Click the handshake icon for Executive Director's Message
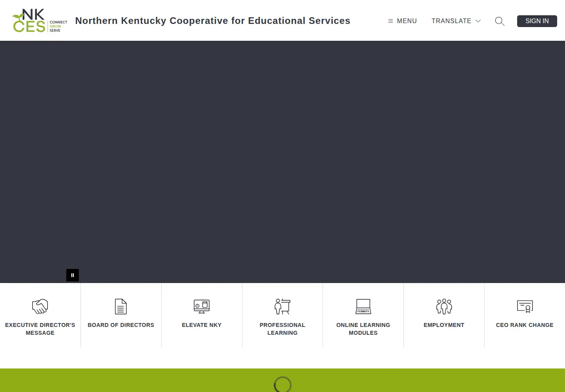Image resolution: width=565 pixels, height=392 pixels. click(x=40, y=307)
